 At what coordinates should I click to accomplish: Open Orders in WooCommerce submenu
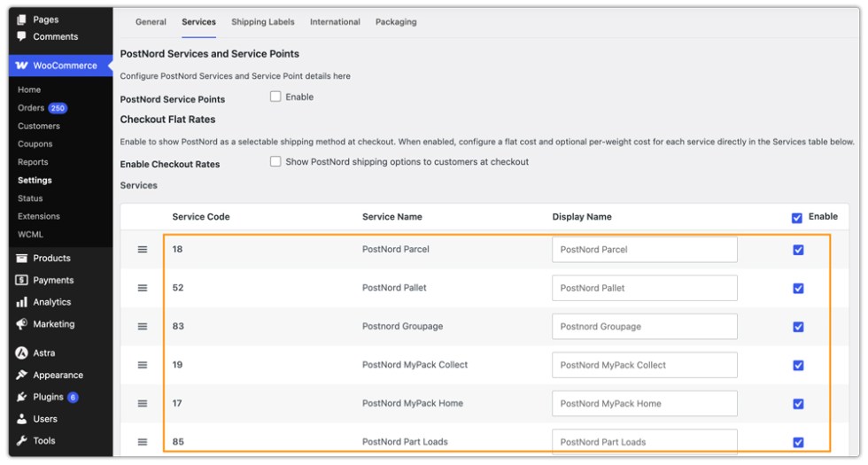(31, 108)
